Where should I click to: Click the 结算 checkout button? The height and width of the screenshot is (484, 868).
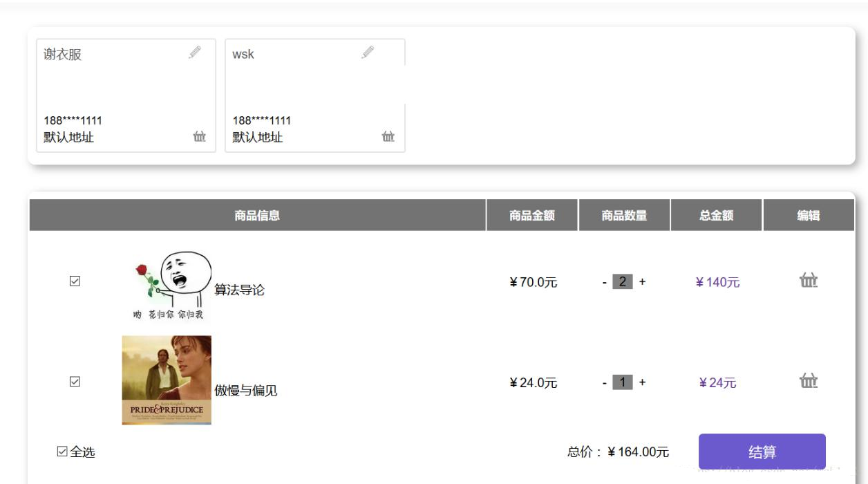[x=762, y=452]
